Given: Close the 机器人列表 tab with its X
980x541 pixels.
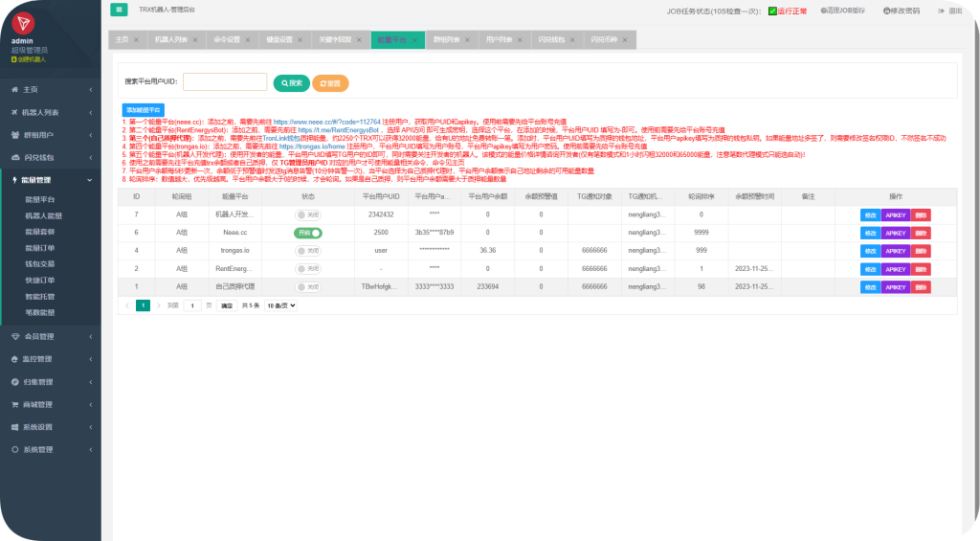Looking at the screenshot, I should pyautogui.click(x=195, y=40).
